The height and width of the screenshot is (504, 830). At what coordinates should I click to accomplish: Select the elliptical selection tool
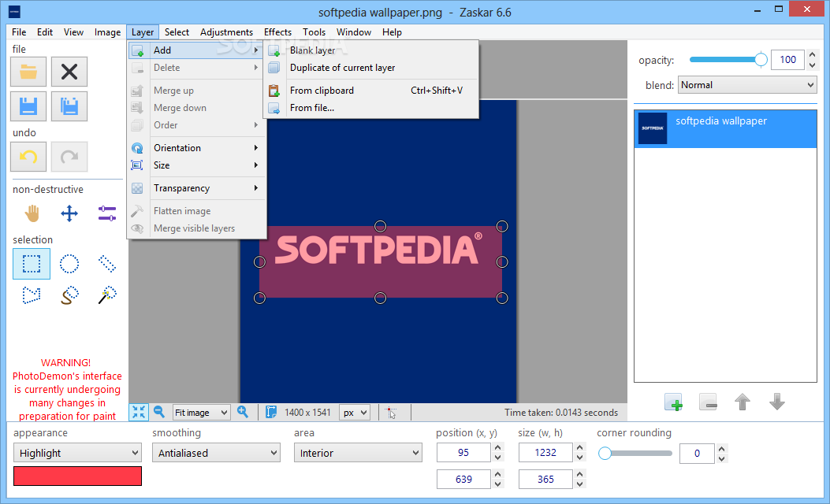coord(69,263)
